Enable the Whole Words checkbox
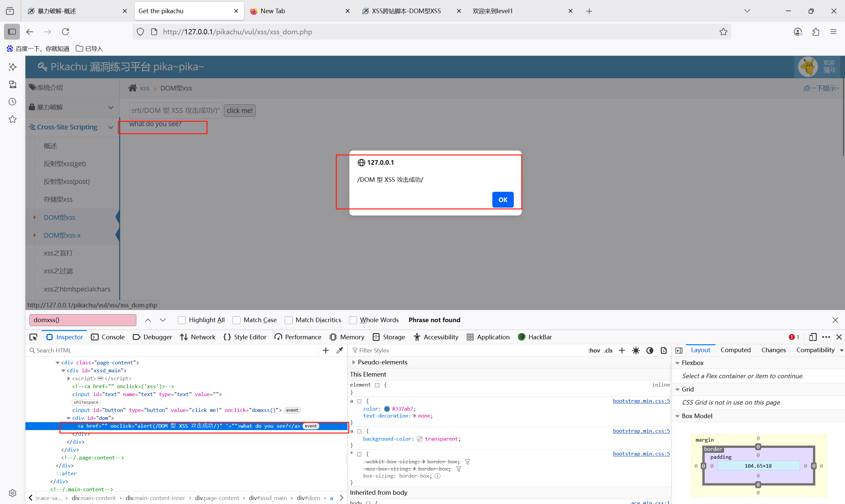 [x=353, y=320]
